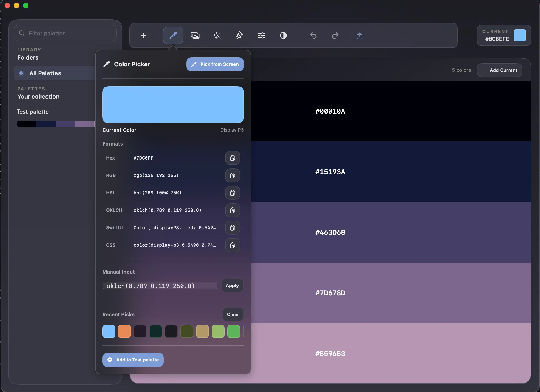Select the magic wand generator tool

click(217, 36)
